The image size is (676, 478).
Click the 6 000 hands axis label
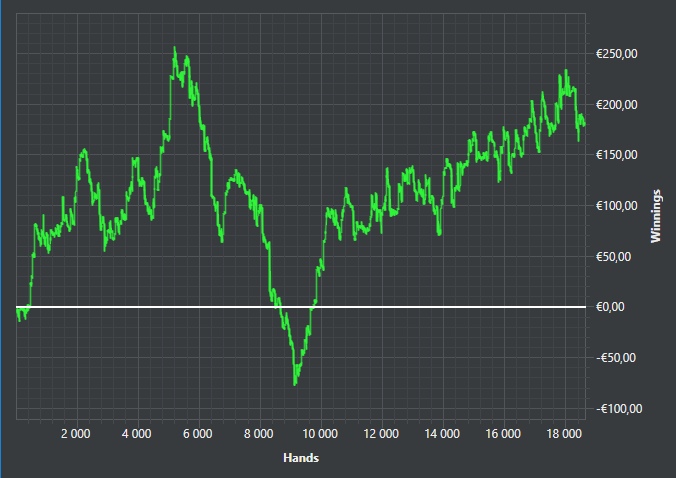[x=197, y=434]
